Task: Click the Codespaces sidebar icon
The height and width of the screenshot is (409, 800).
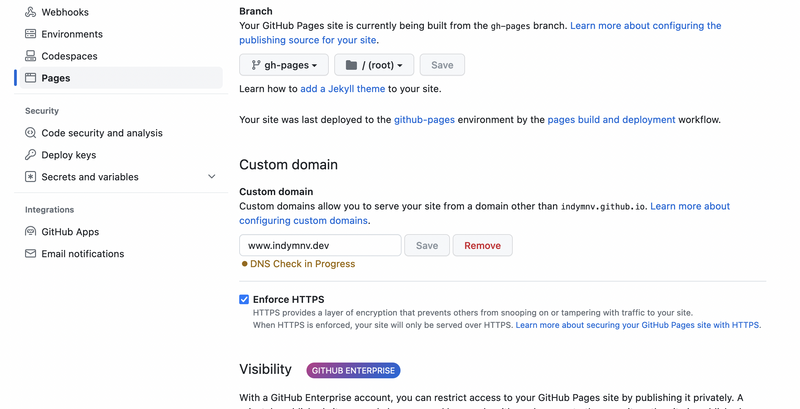Action: 31,56
